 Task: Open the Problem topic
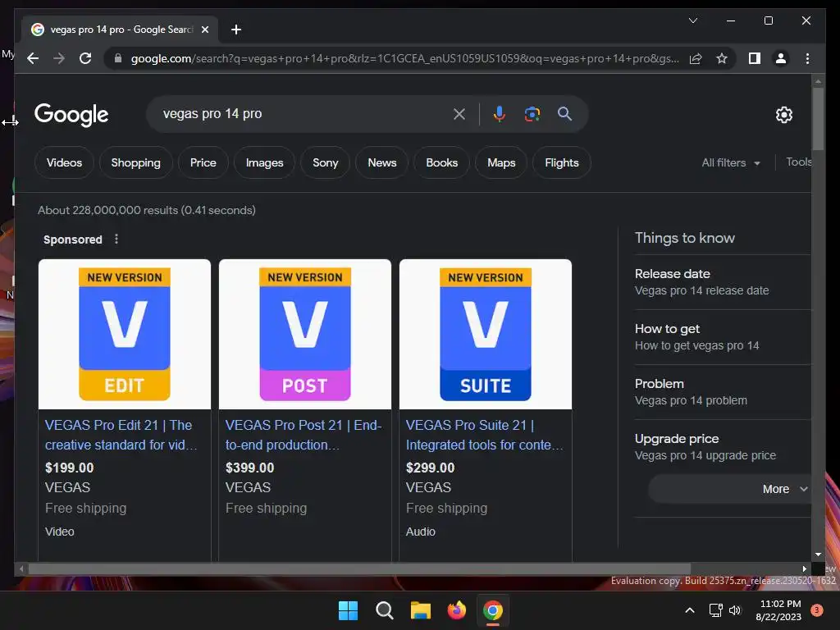tap(722, 391)
